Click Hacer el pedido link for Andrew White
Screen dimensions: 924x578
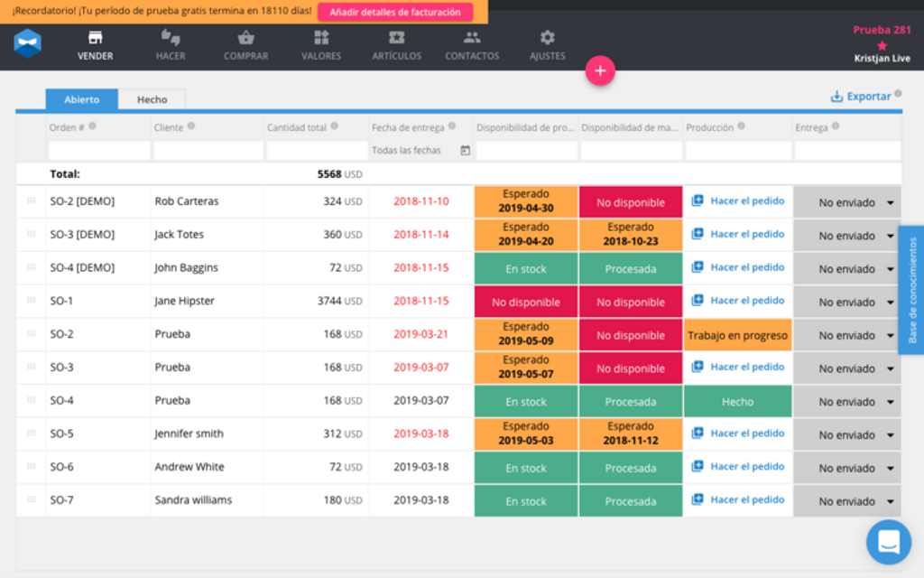click(747, 467)
